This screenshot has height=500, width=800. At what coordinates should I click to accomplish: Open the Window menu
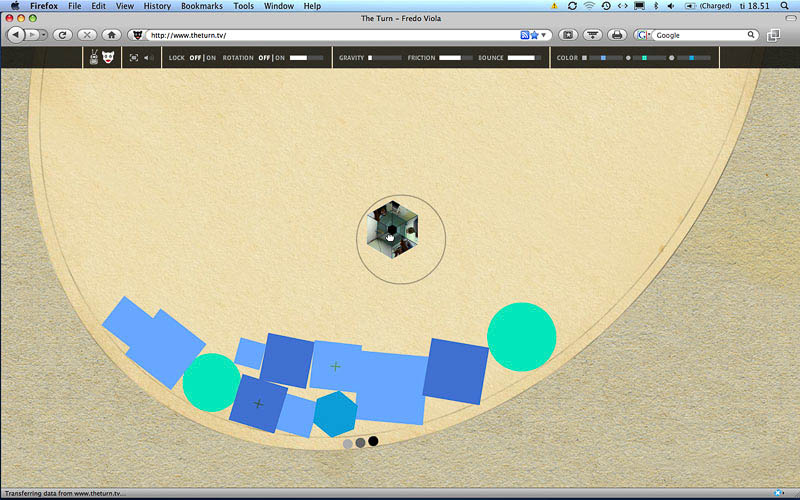click(279, 6)
